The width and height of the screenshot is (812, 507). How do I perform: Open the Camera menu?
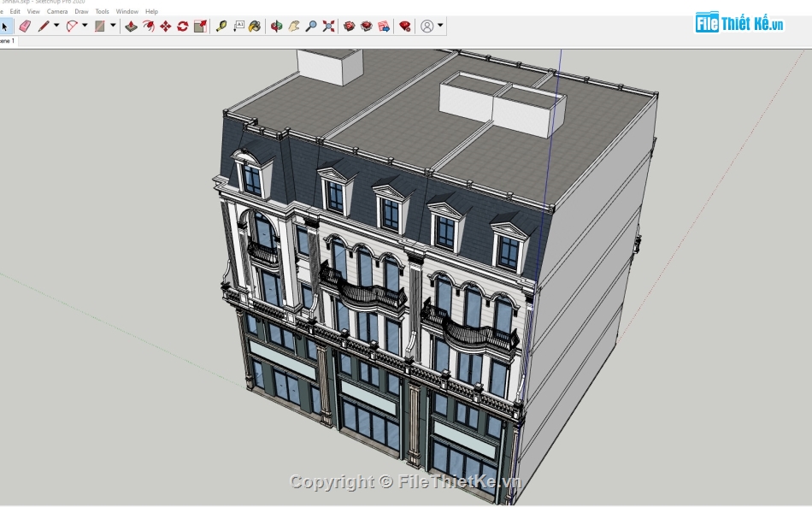click(x=57, y=11)
